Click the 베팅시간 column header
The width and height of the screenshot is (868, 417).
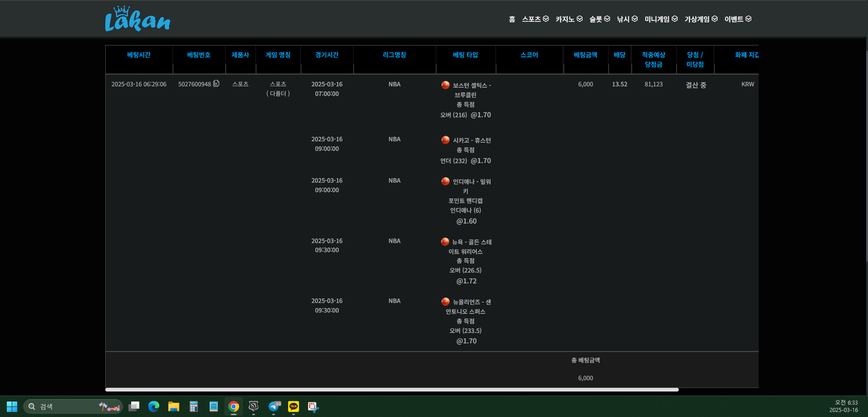pos(139,55)
